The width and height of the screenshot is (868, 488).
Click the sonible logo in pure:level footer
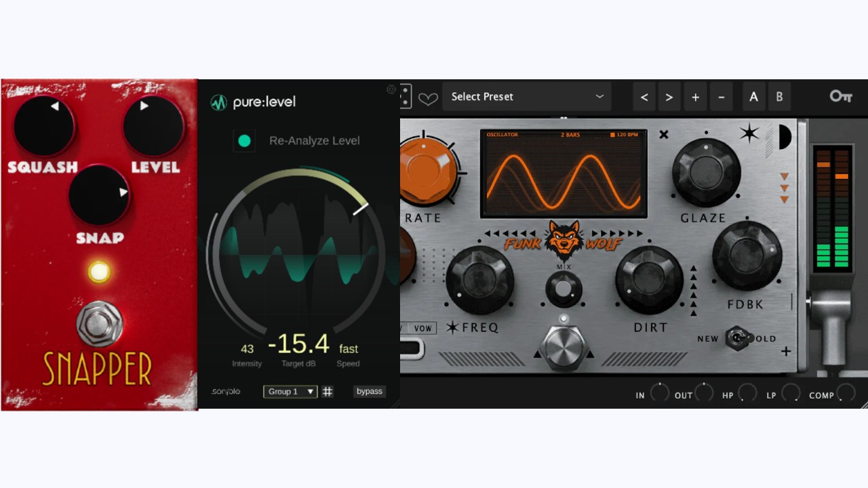tap(225, 391)
